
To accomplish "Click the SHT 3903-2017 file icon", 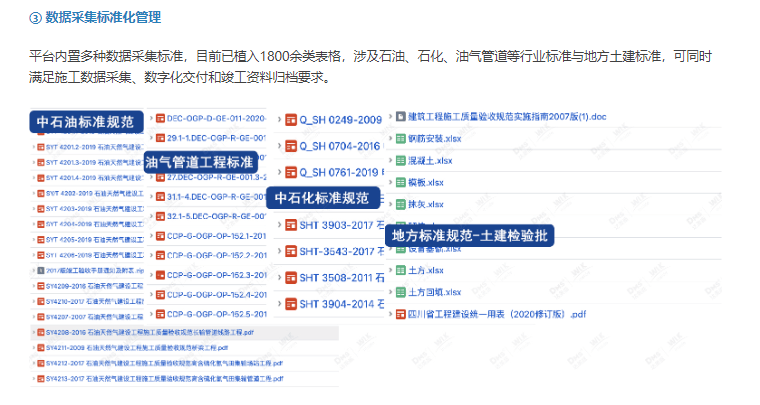I will [290, 225].
